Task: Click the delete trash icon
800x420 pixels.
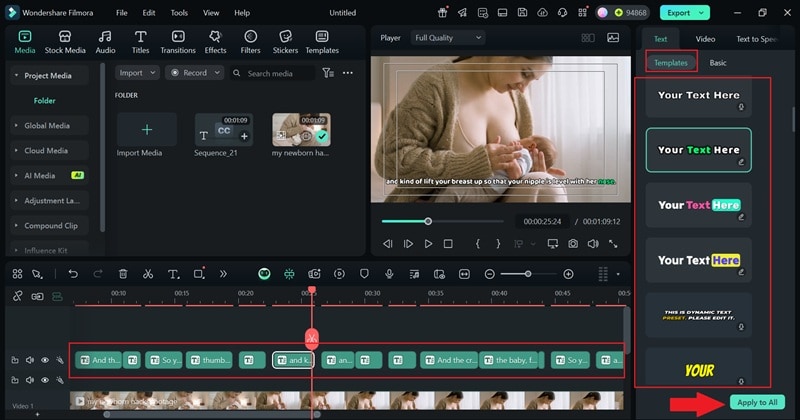Action: click(123, 274)
